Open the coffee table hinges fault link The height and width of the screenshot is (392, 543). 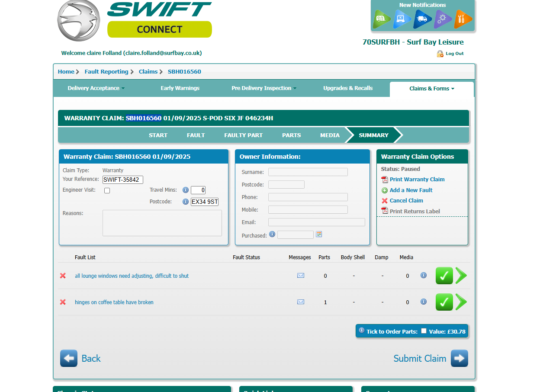click(114, 302)
